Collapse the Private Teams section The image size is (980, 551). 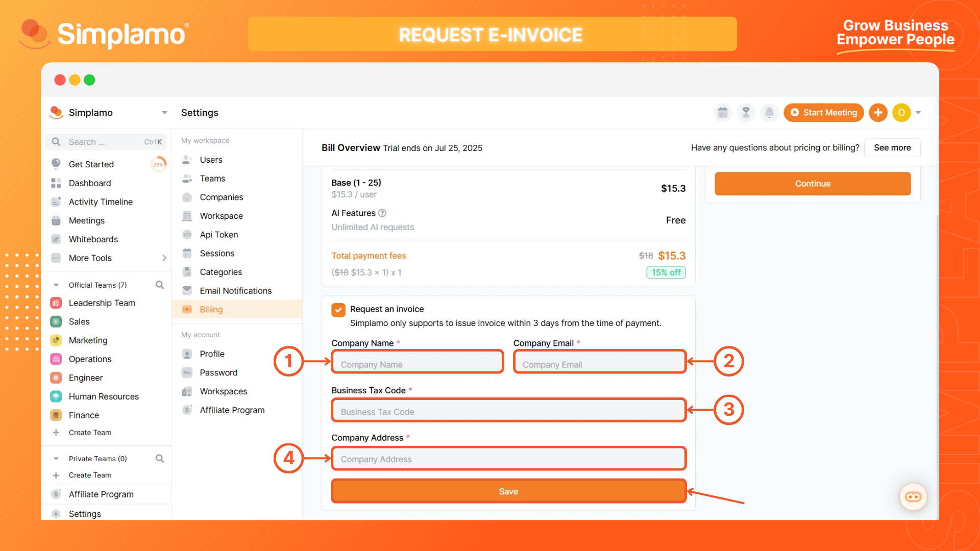(x=56, y=459)
